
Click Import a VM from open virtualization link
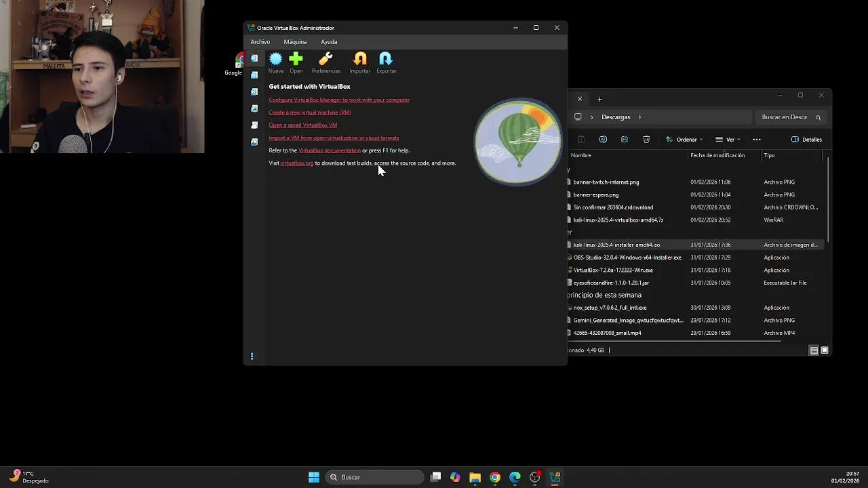(334, 138)
